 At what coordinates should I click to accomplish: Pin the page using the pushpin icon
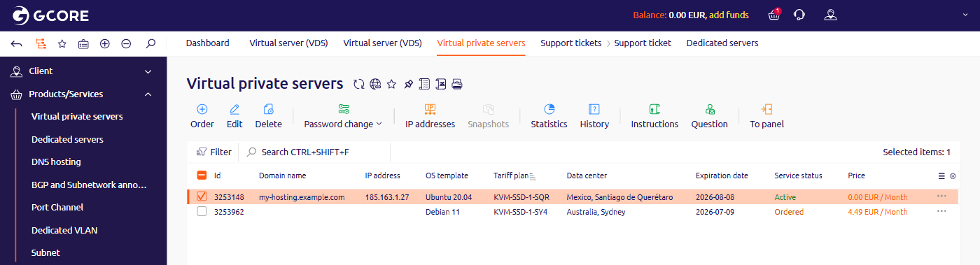[x=408, y=85]
